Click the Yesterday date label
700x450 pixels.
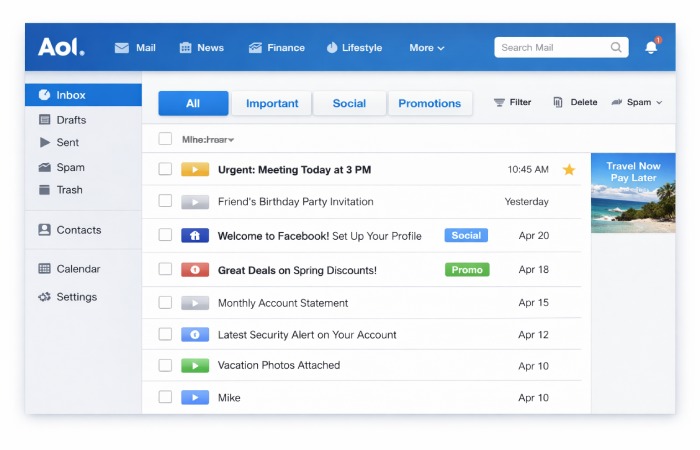click(526, 202)
